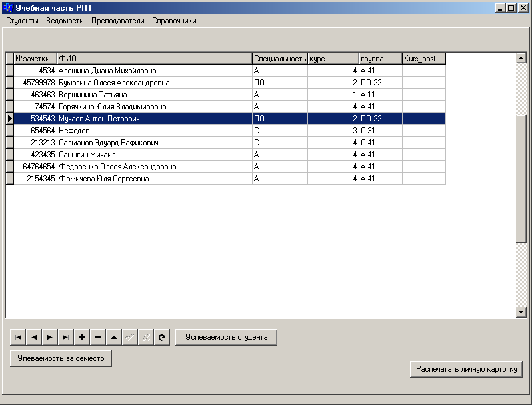Screen dimensions: 532x405
Task: Go to first record navigator button
Action: pyautogui.click(x=18, y=337)
